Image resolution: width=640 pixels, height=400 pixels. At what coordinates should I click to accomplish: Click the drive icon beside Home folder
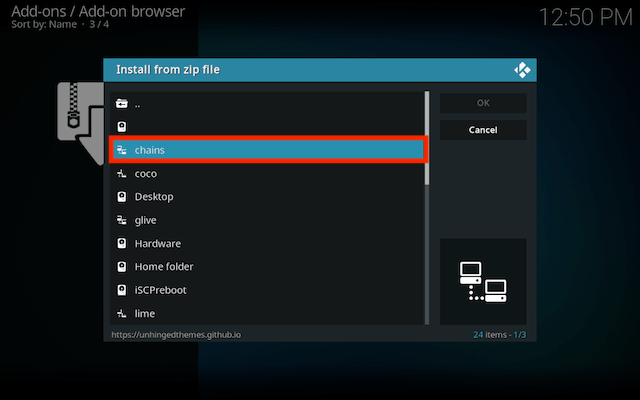pos(122,267)
